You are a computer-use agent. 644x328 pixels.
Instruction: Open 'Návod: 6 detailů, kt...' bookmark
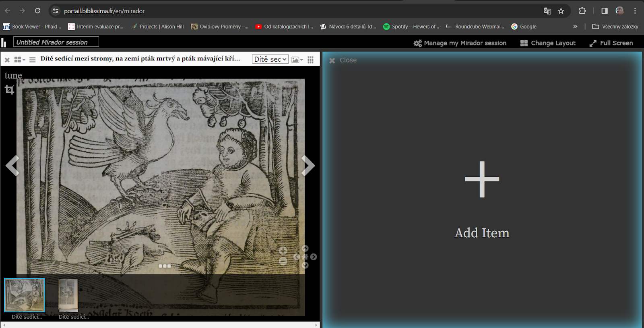348,27
